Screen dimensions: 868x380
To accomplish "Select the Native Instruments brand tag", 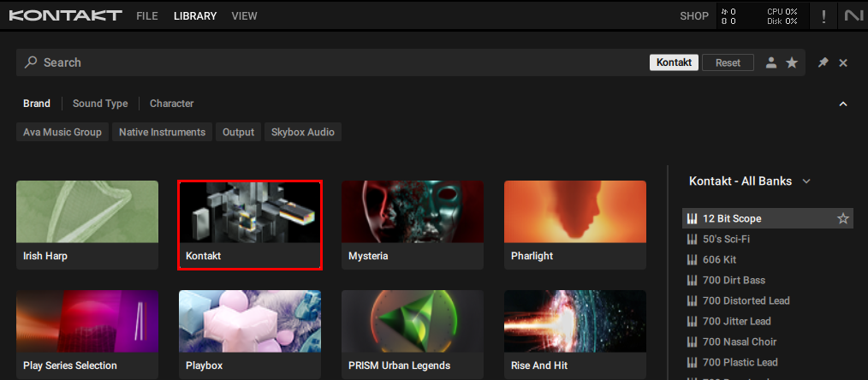I will coord(162,132).
